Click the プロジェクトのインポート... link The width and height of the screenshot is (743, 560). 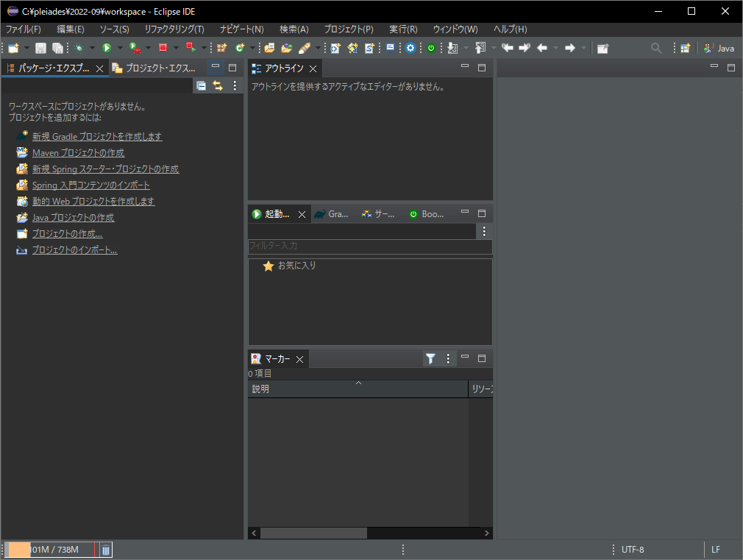click(x=75, y=250)
